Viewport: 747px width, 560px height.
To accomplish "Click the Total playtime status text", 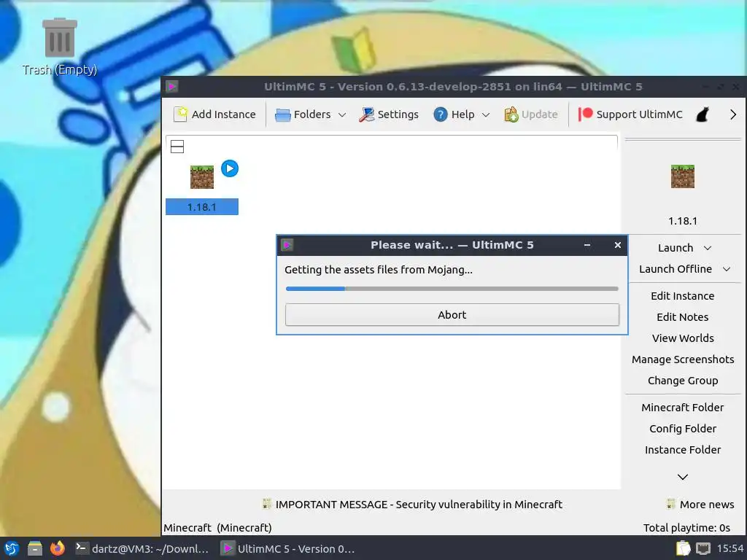I will (x=686, y=528).
